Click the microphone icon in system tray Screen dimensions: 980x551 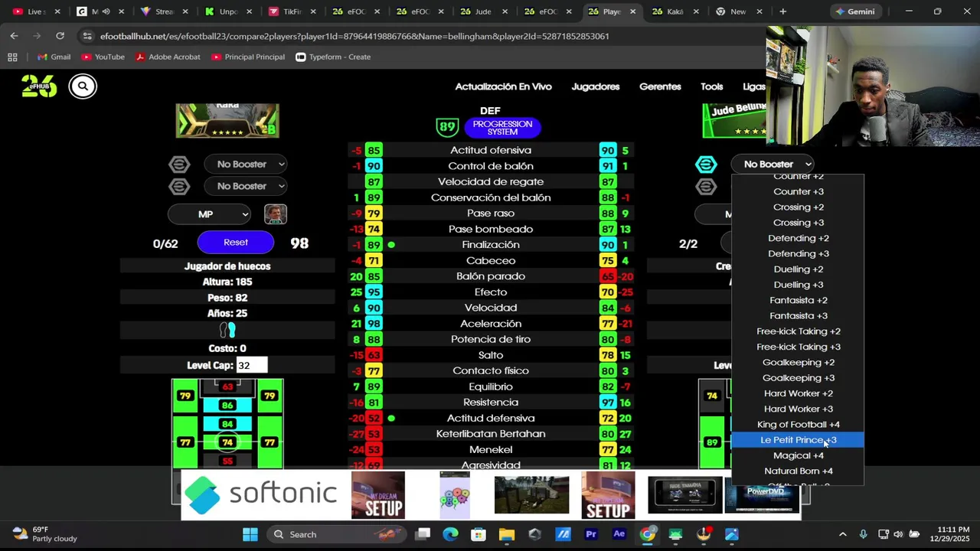[863, 534]
